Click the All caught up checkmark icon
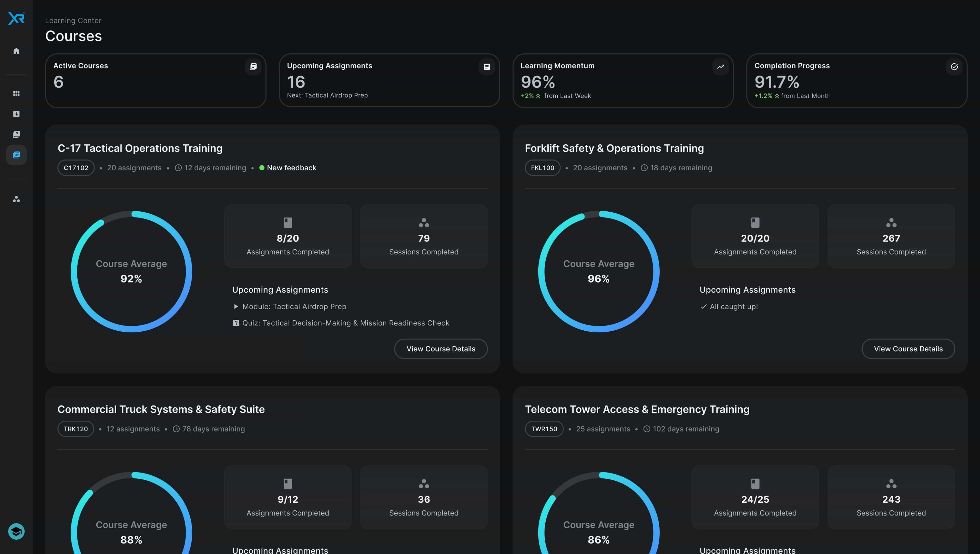Viewport: 980px width, 554px height. (x=703, y=306)
